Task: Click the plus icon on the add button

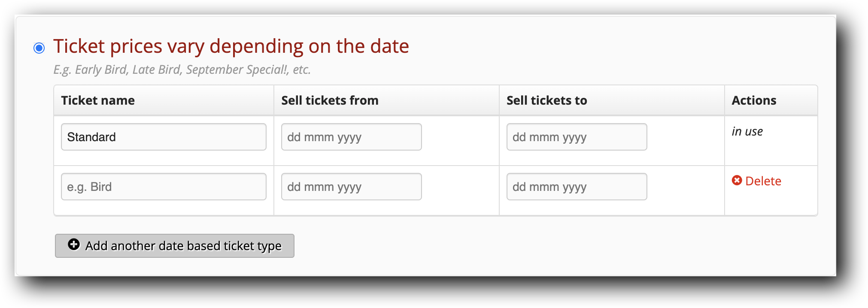Action: click(x=73, y=245)
